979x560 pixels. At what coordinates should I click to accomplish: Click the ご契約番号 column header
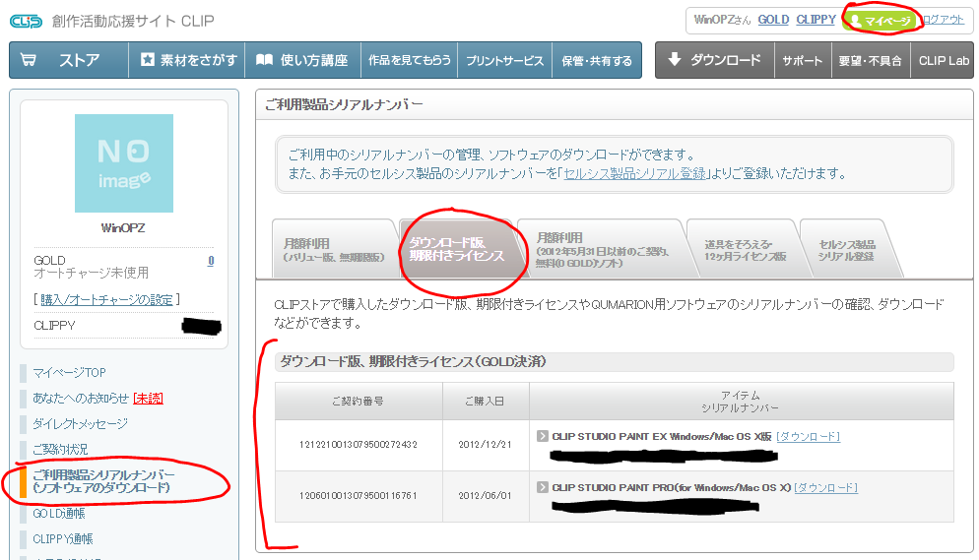[x=359, y=401]
